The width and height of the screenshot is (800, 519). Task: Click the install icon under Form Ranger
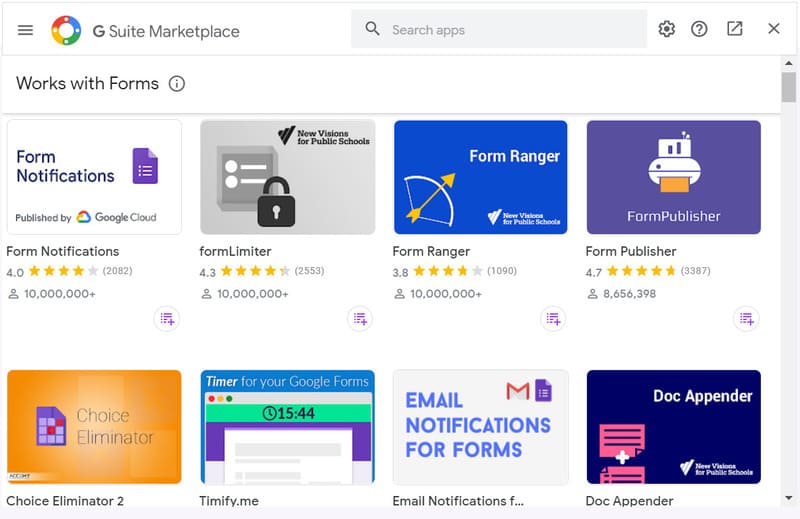[553, 319]
